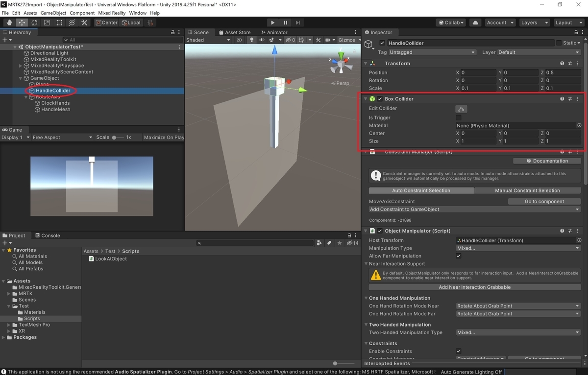Open custom editor tools
This screenshot has width=588, height=375.
pos(84,23)
